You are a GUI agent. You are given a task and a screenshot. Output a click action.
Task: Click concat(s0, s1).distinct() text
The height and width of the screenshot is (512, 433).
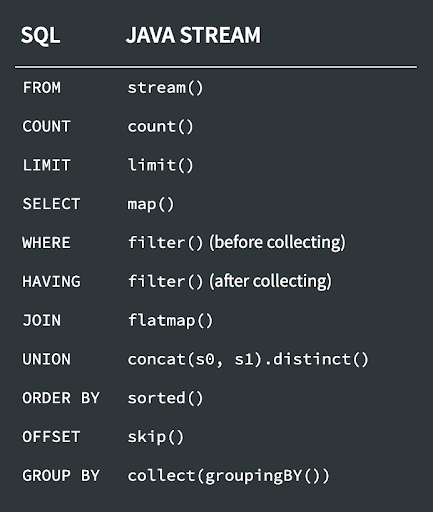(248, 359)
